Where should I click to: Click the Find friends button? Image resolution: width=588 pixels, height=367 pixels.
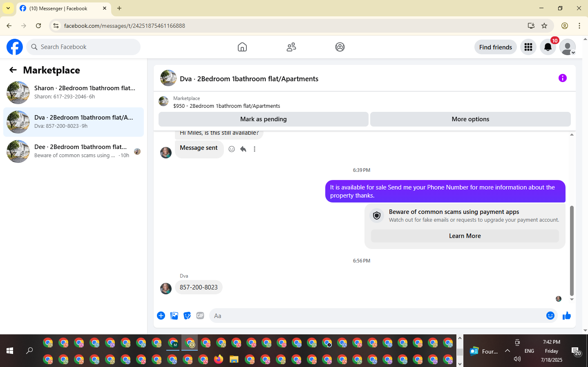[x=496, y=47]
